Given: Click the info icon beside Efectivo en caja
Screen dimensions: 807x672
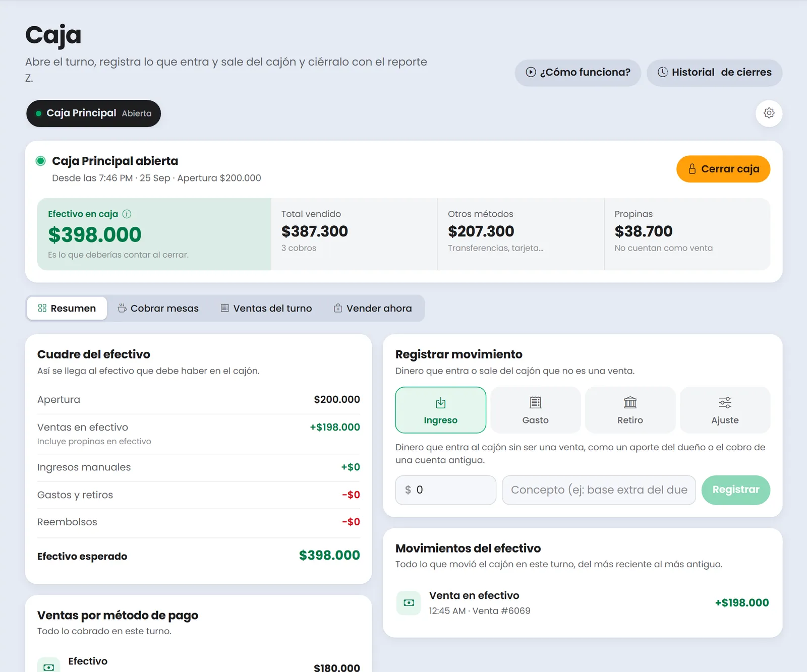Looking at the screenshot, I should 127,214.
